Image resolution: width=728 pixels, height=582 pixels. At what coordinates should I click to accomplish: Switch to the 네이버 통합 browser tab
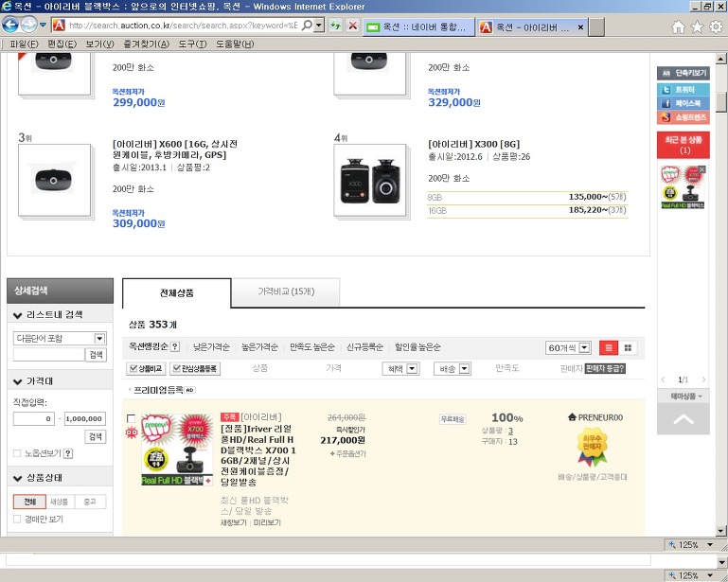coord(417,26)
